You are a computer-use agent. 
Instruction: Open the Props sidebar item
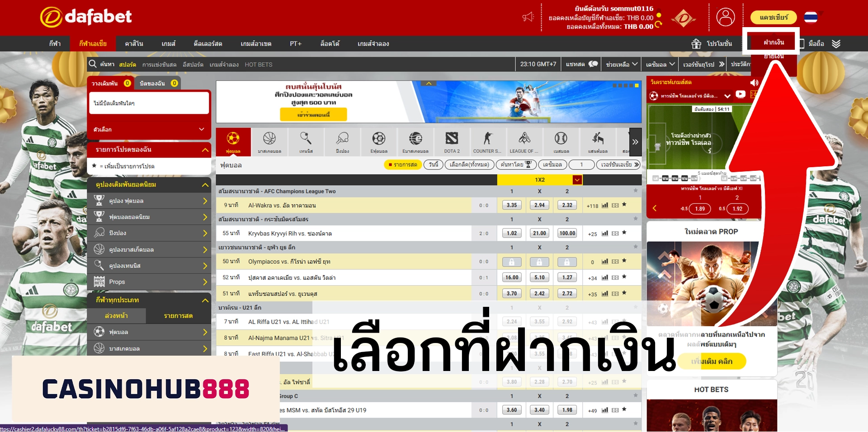click(x=149, y=282)
